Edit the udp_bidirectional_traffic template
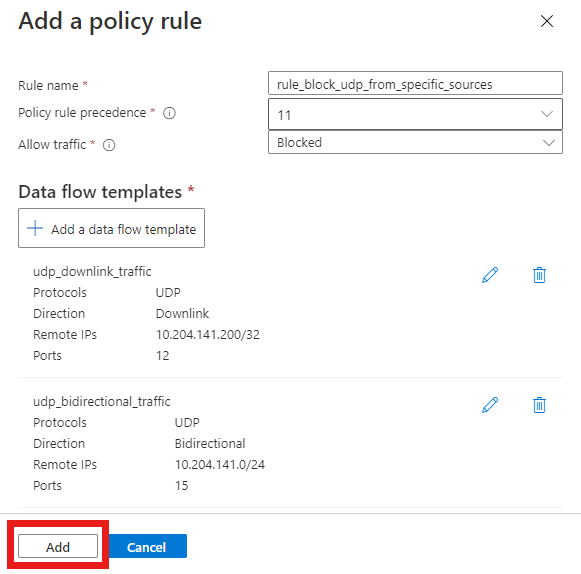This screenshot has width=581, height=574. [x=490, y=405]
